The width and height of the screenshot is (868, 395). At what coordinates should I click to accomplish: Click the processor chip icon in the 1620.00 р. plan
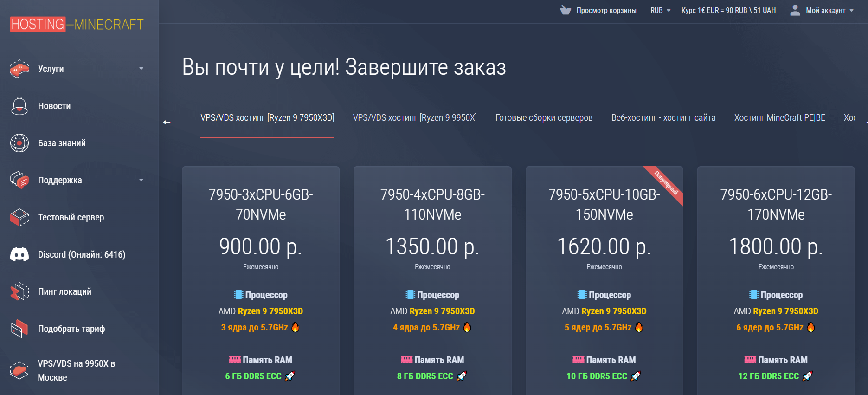[x=582, y=295]
